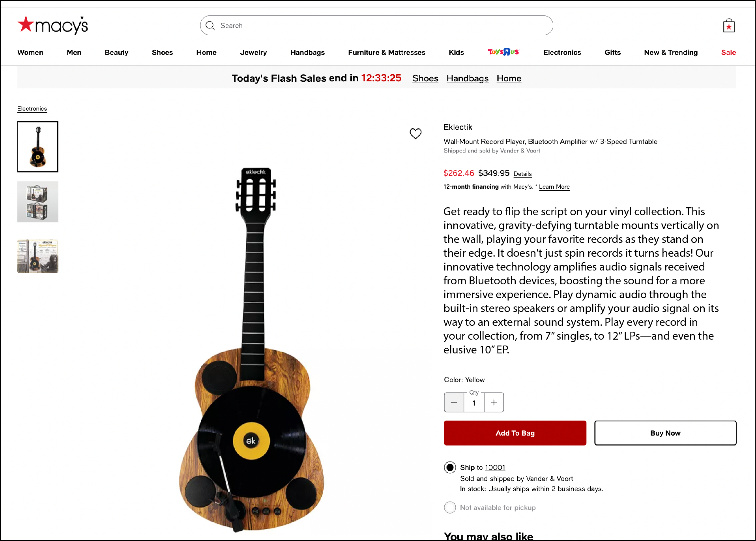Open the Electronics navigation menu
Image resolution: width=756 pixels, height=541 pixels.
click(562, 52)
